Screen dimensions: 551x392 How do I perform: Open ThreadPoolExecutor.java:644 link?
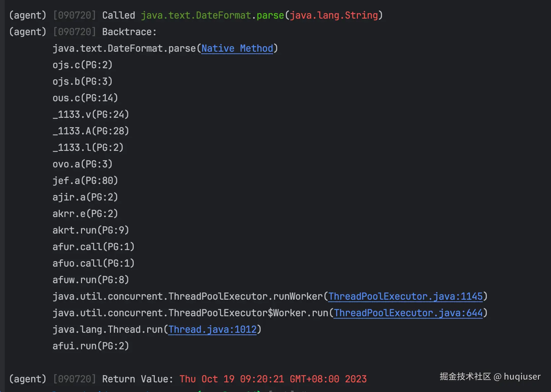(408, 313)
